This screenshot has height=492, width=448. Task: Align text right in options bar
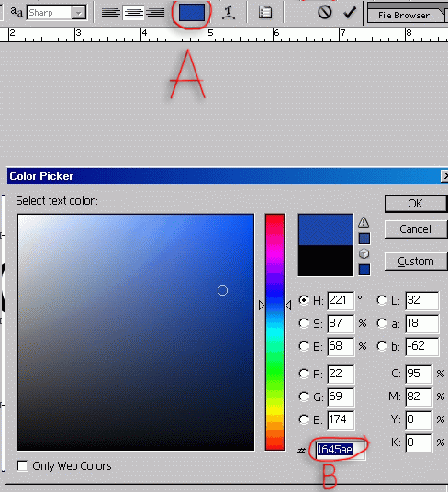[155, 13]
